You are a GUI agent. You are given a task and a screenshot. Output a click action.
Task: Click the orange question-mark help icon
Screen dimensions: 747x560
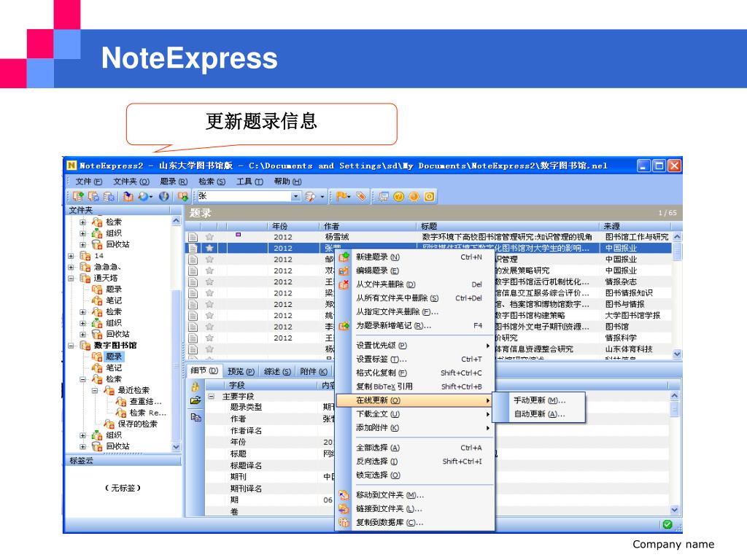point(399,196)
